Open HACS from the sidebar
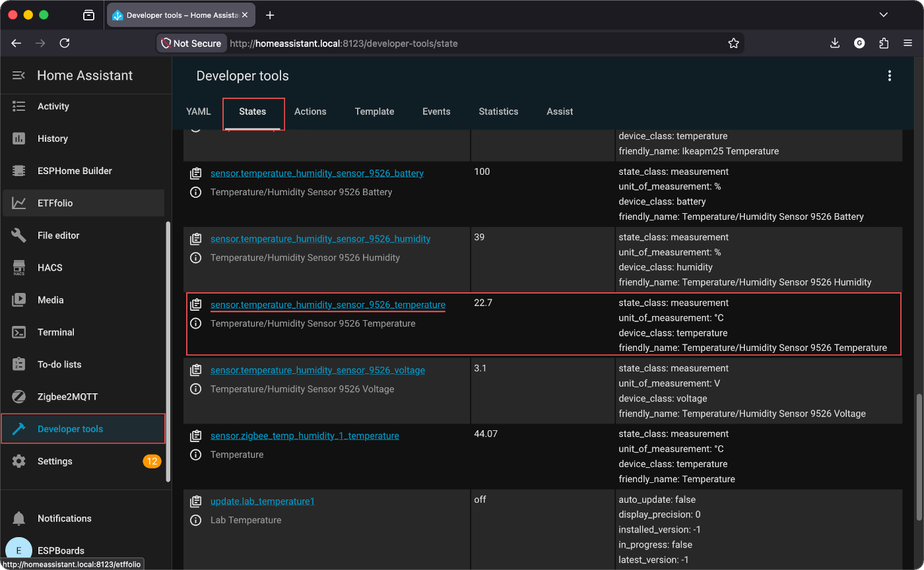 pyautogui.click(x=82, y=268)
